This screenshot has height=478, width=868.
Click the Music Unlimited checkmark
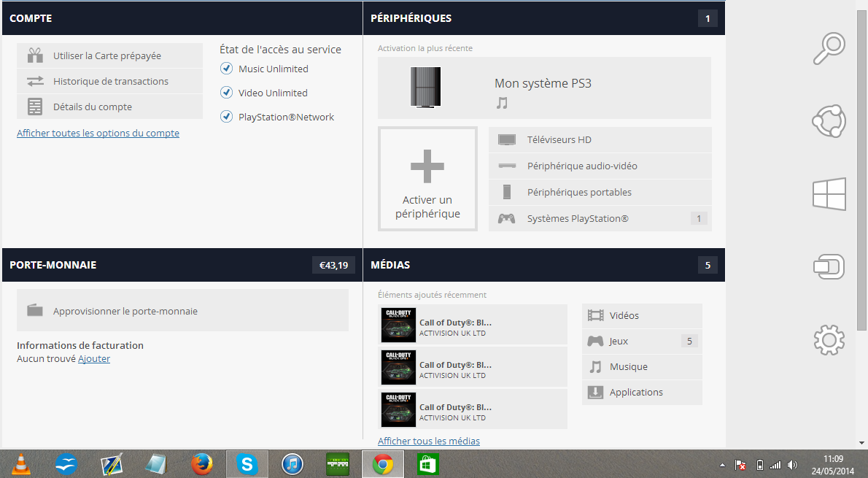(226, 68)
